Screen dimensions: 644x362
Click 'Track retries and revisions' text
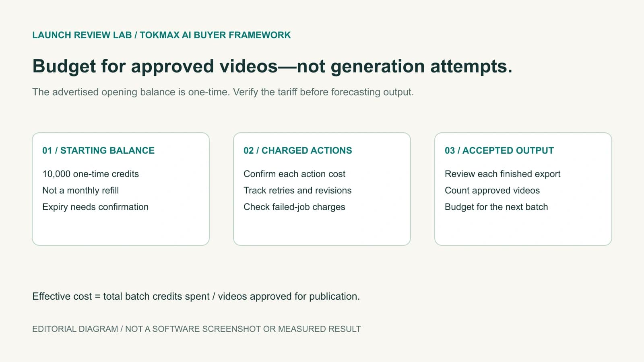(x=297, y=190)
